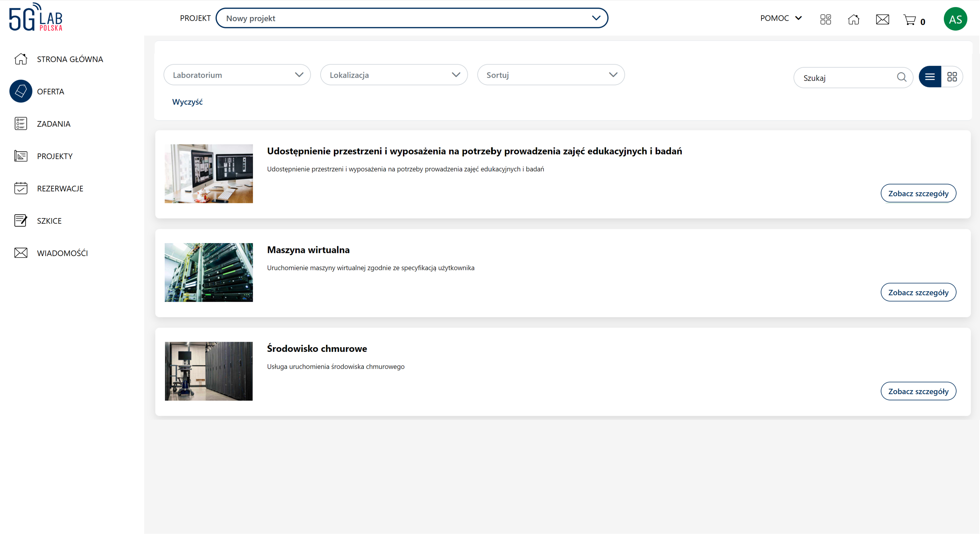Expand the Laboratorium filter dropdown
This screenshot has height=535, width=980.
coord(237,75)
